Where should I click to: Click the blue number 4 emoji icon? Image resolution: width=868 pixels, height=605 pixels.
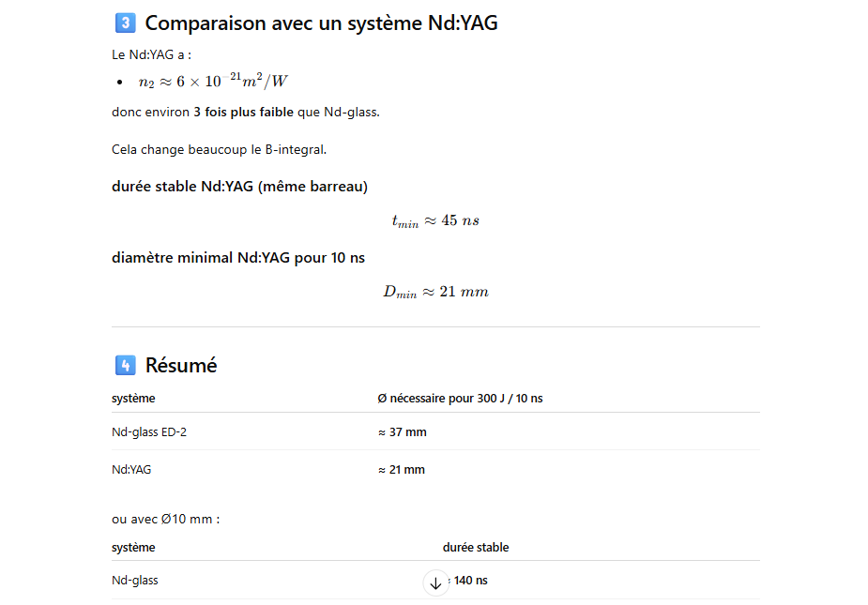[x=124, y=365]
